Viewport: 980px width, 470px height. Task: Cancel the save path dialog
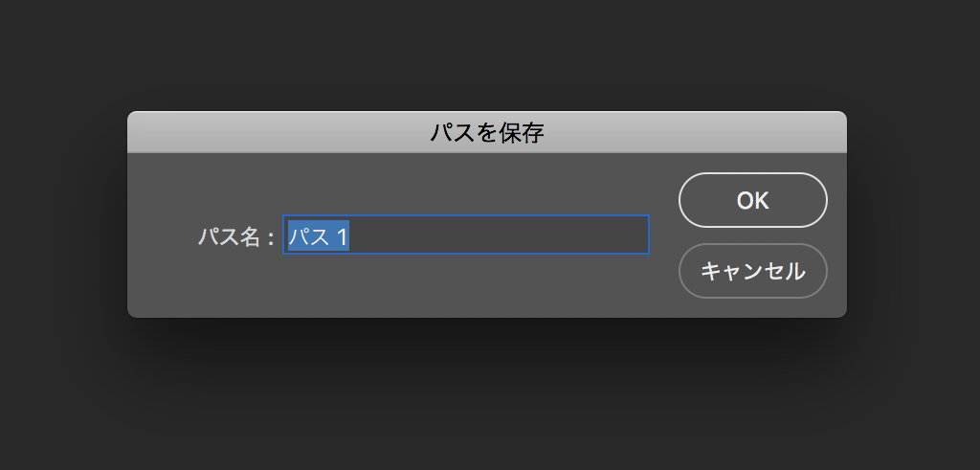tap(752, 271)
